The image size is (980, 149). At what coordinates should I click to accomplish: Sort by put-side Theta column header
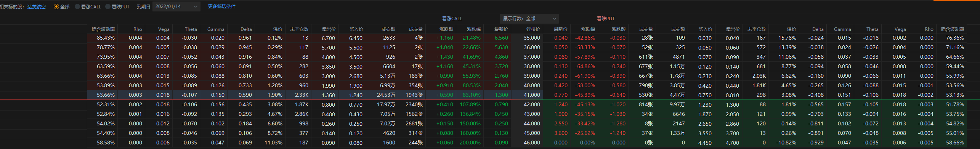point(873,29)
